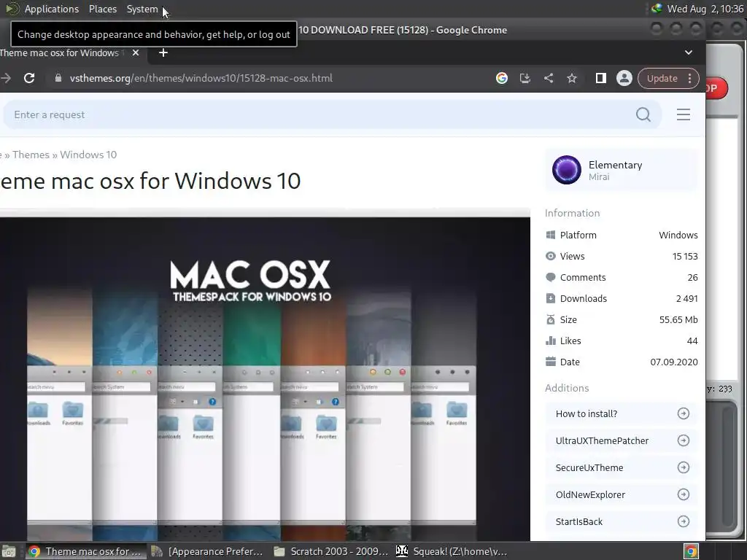
Task: Open the Chrome profile avatar
Action: tap(624, 78)
